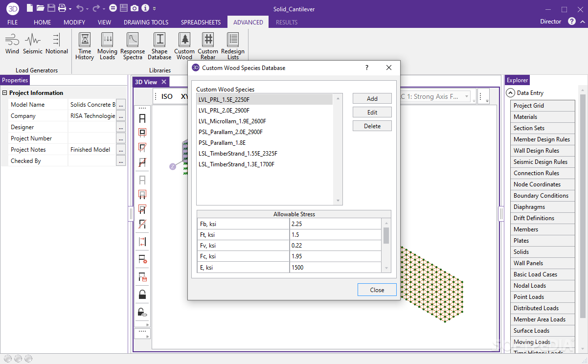Open the print options dropdown arrow
The image size is (588, 364).
coord(70,9)
